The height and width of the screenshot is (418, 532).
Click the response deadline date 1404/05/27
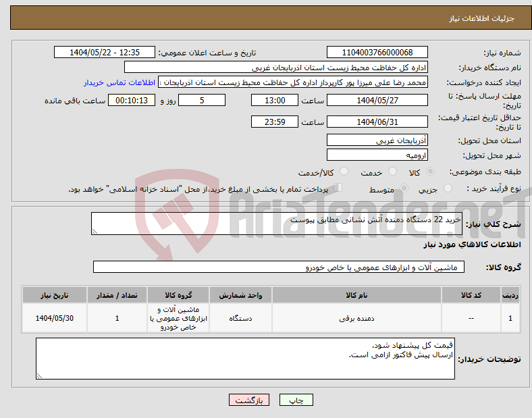point(377,100)
